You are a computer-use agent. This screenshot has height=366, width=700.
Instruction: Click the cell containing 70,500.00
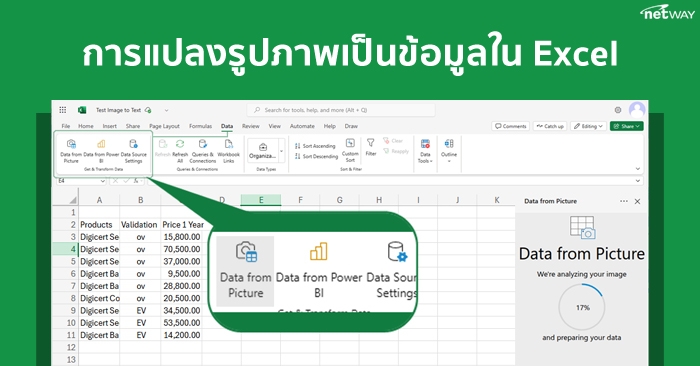pyautogui.click(x=181, y=249)
